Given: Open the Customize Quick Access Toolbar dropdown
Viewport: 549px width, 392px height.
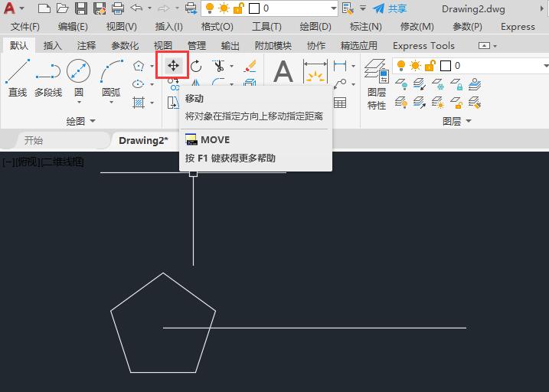Looking at the screenshot, I should pyautogui.click(x=363, y=8).
